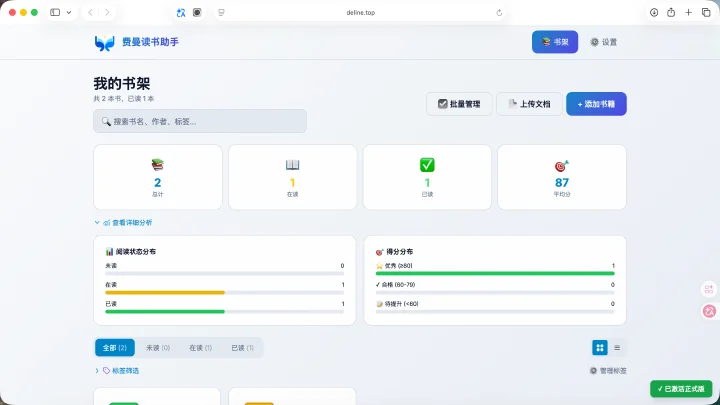Focus the 搜索书名、作者、标签 search field
This screenshot has width=720, height=405.
[200, 121]
